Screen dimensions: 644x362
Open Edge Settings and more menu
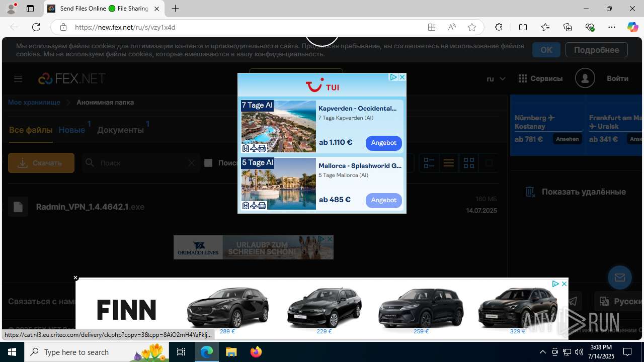point(612,27)
